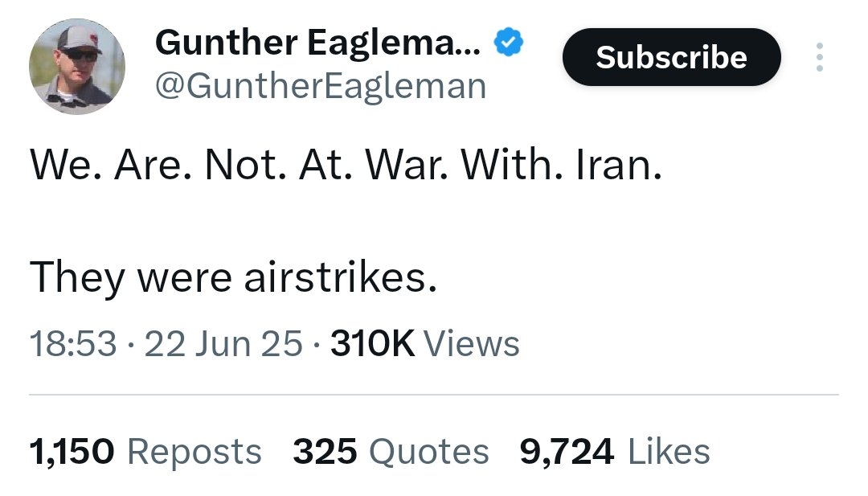Click the word 'Iran.' in the tweet
The image size is (868, 496).
click(x=619, y=165)
